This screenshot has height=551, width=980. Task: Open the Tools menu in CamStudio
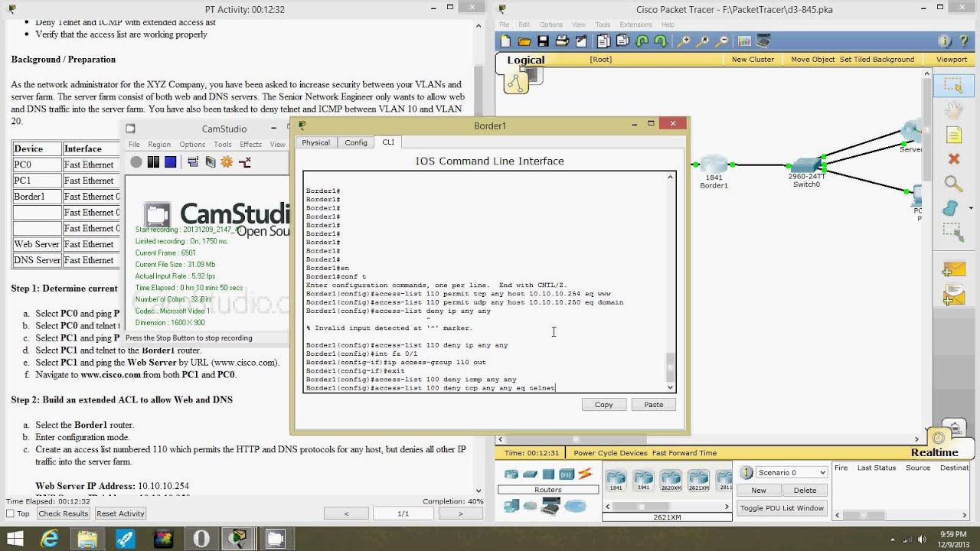(x=223, y=144)
